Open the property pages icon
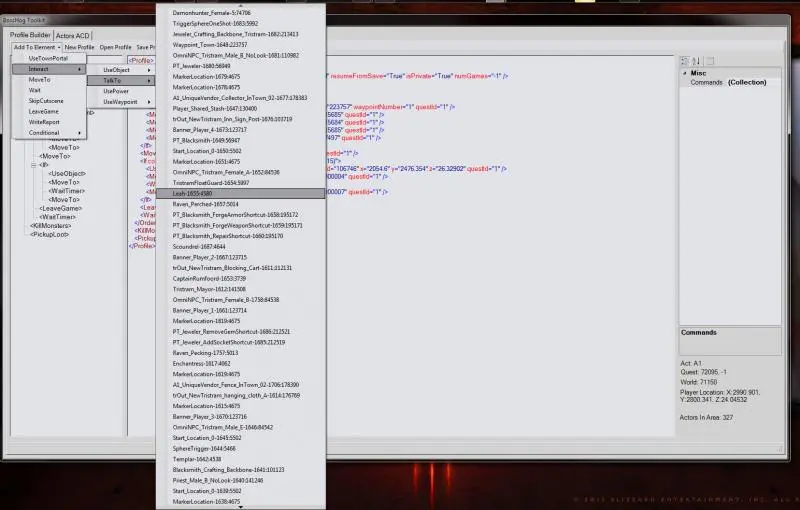 click(x=709, y=60)
